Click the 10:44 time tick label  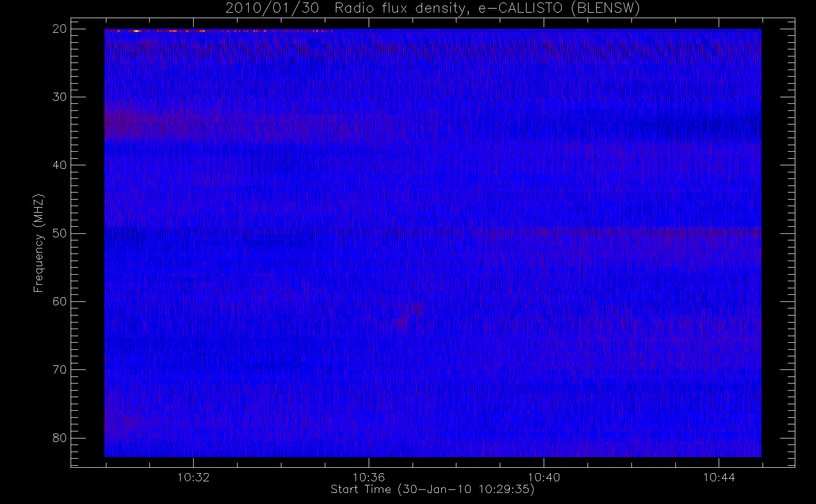[719, 477]
